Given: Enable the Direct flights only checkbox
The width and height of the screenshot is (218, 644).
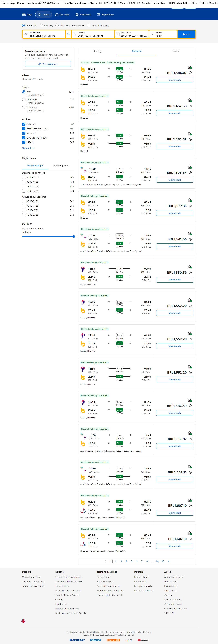Looking at the screenshot, I should coord(89,26).
